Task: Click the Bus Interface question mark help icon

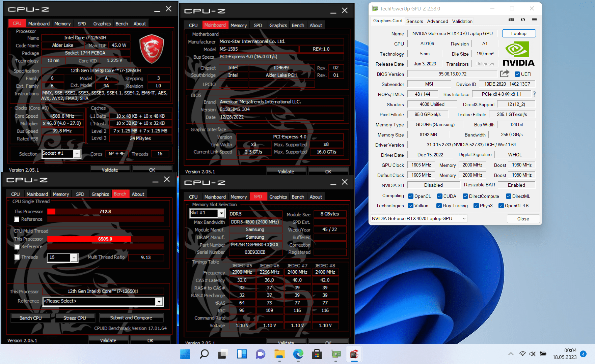Action: (x=534, y=94)
